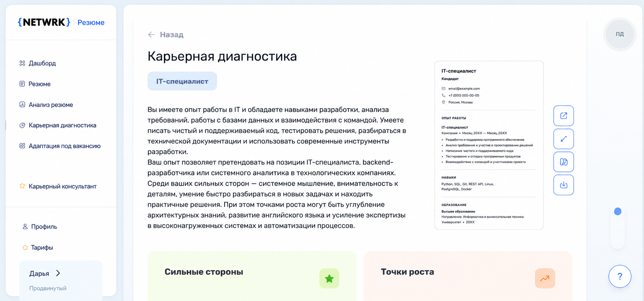Open the ПД user avatar
Viewport: 644px width, 301px height.
point(620,34)
